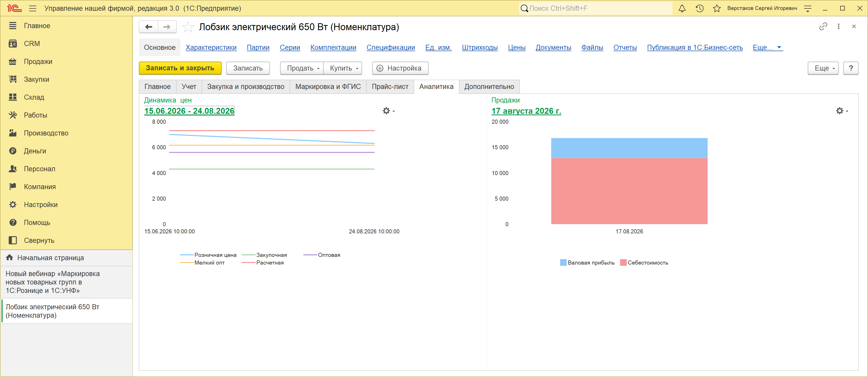Select the blue Валовая прибыль bar segment

point(629,148)
